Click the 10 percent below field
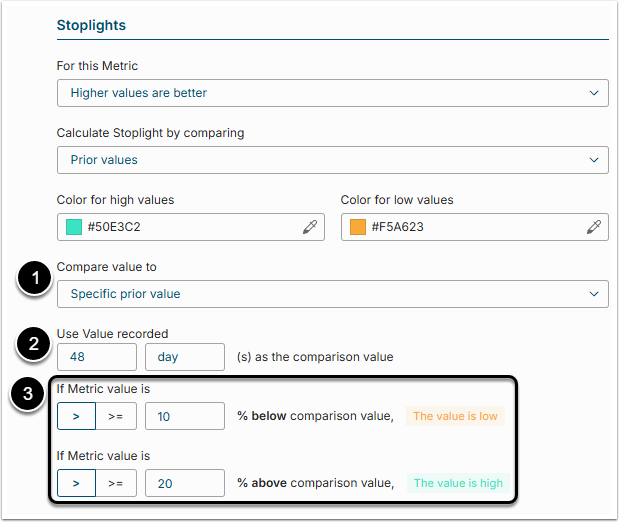Image resolution: width=619 pixels, height=522 pixels. click(184, 416)
